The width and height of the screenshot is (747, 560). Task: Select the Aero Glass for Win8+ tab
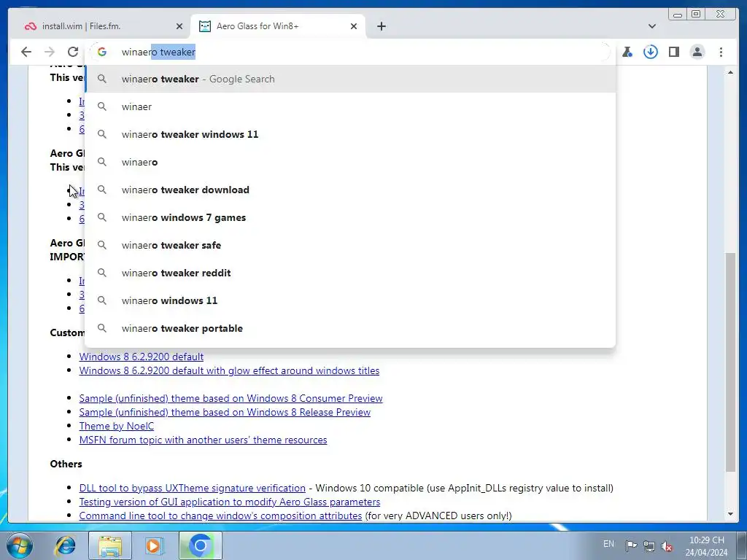click(277, 26)
